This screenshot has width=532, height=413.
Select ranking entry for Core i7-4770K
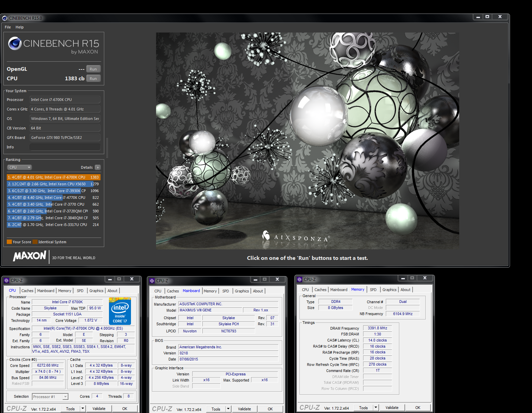pyautogui.click(x=53, y=198)
